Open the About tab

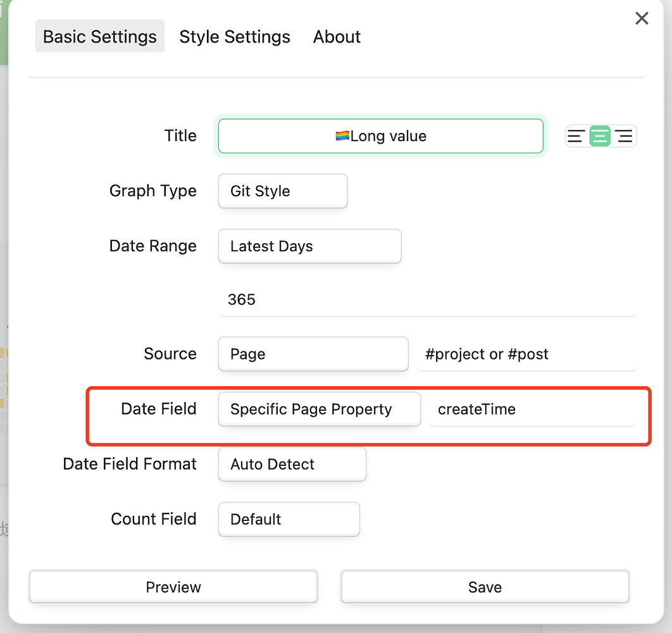pyautogui.click(x=337, y=37)
